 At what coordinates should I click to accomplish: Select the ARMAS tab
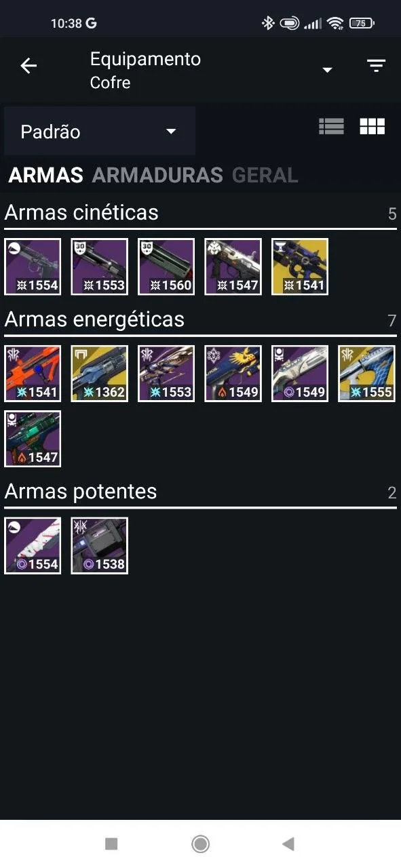click(45, 175)
